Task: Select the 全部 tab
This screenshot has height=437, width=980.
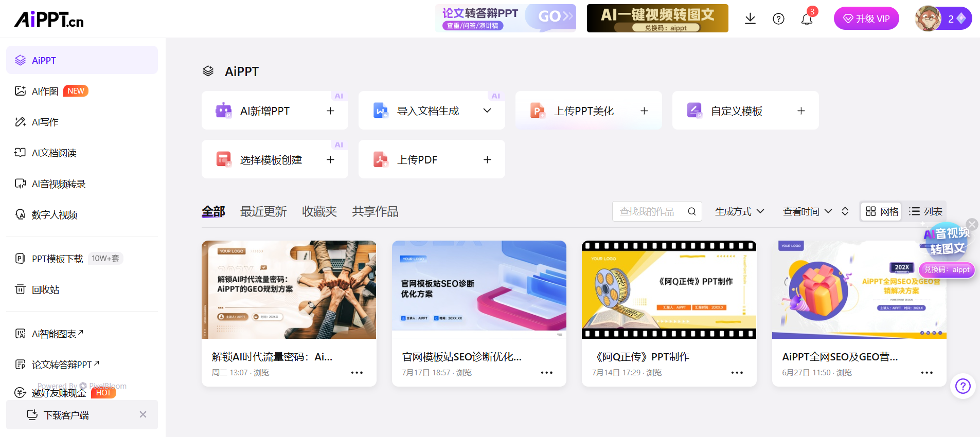Action: [x=213, y=211]
